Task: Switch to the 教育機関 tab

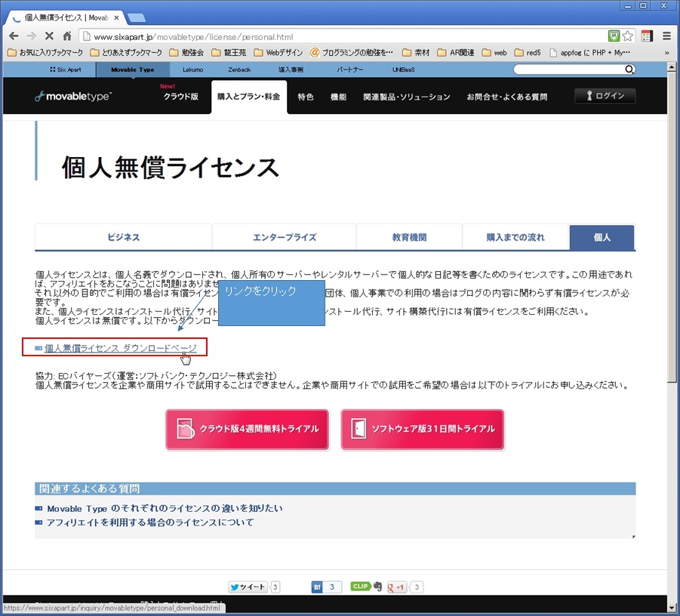Action: [409, 237]
